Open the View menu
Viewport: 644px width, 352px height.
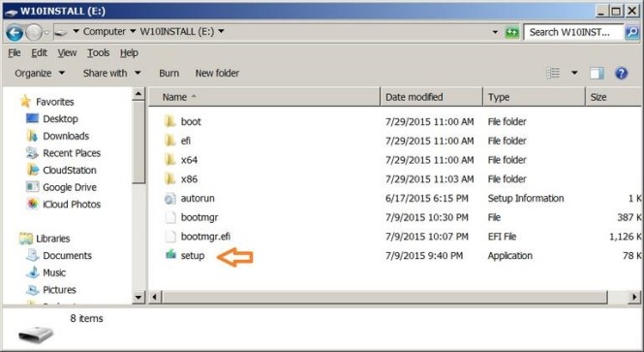(67, 52)
